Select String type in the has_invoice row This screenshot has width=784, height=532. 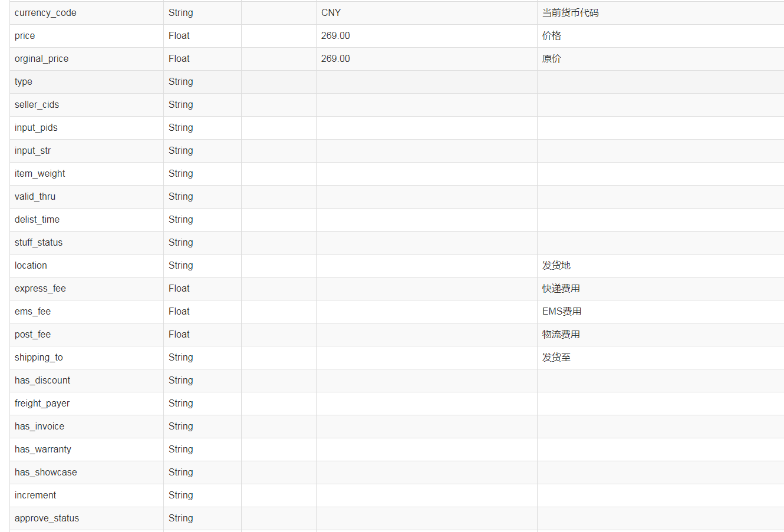[181, 427]
